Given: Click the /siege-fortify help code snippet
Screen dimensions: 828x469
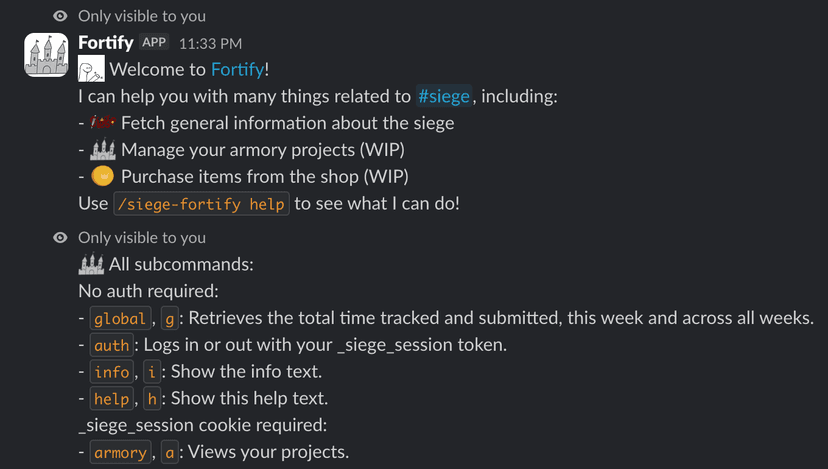Looking at the screenshot, I should pyautogui.click(x=201, y=204).
